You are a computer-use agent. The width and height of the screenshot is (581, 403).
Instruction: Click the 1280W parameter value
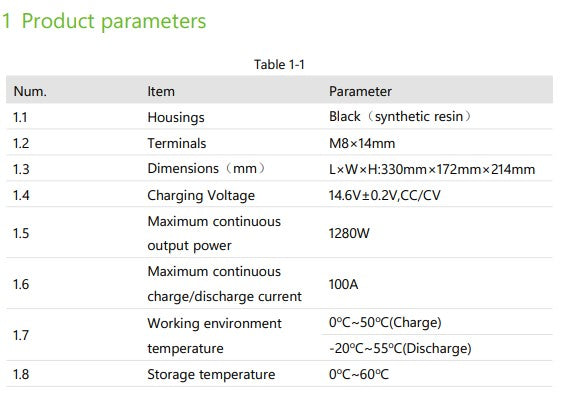[349, 233]
